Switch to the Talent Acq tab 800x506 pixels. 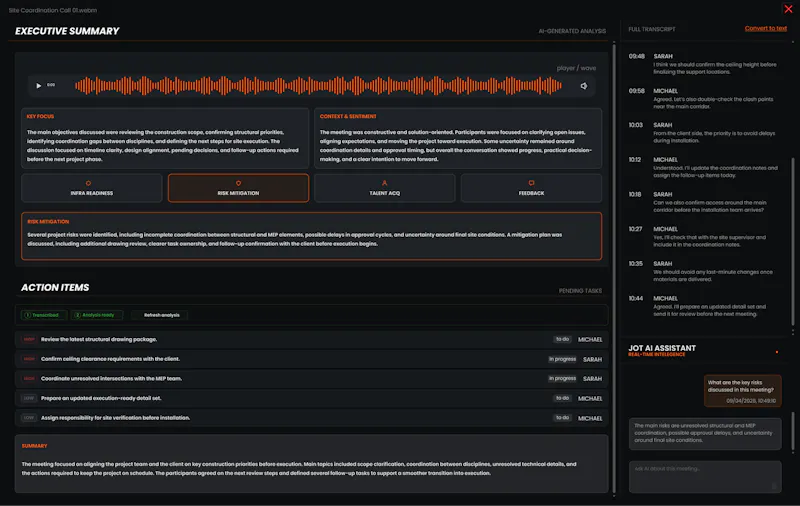(x=385, y=188)
